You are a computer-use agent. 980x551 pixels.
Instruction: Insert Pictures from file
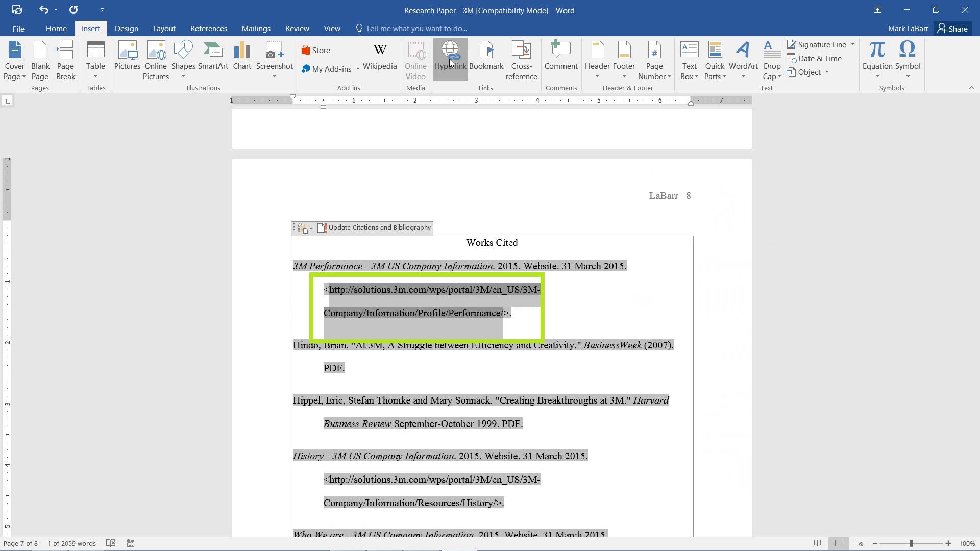[127, 56]
